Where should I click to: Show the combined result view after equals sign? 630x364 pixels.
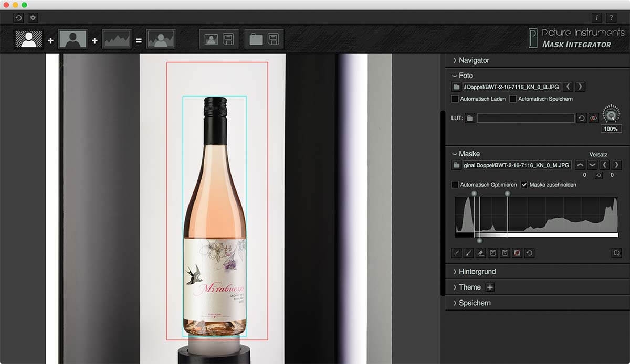pyautogui.click(x=161, y=39)
